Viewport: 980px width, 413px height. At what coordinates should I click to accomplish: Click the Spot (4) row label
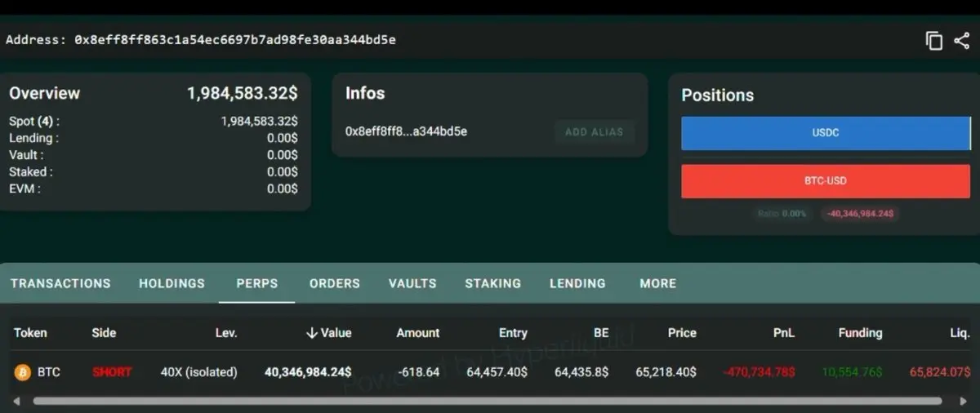pos(34,121)
